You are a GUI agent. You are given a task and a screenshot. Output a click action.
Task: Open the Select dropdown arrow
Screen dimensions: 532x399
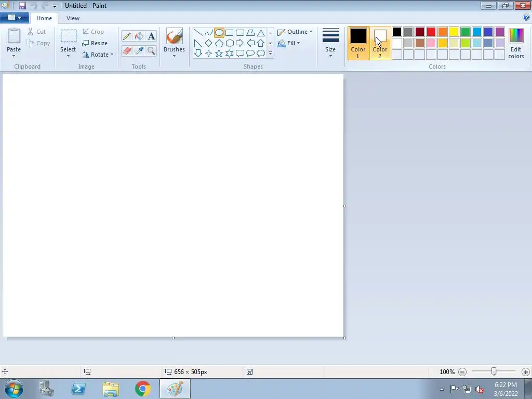[x=68, y=56]
